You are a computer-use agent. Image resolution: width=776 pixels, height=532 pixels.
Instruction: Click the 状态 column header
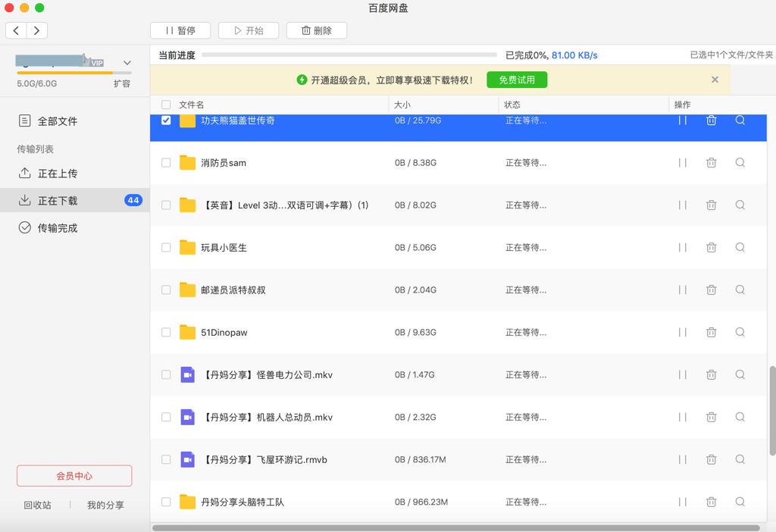coord(512,105)
